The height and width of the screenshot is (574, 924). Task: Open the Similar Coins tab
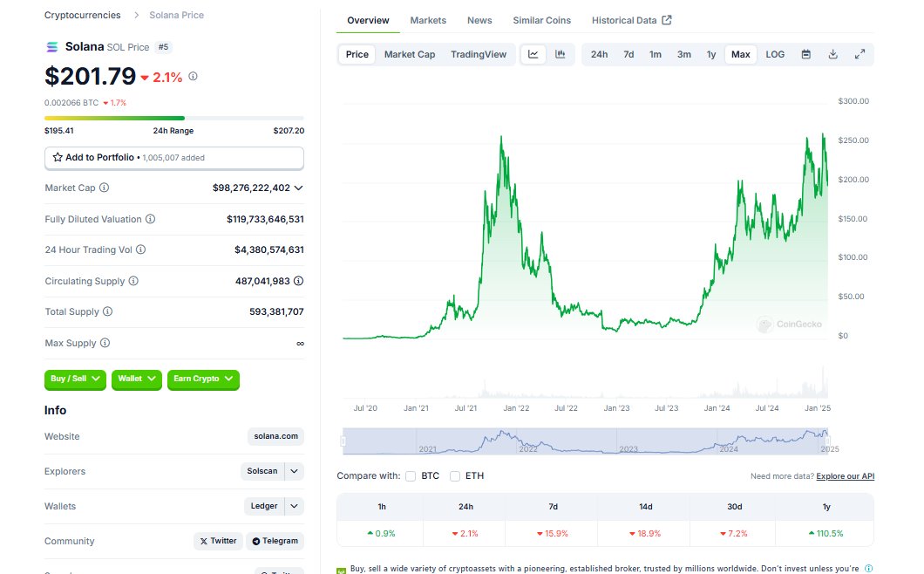tap(542, 20)
